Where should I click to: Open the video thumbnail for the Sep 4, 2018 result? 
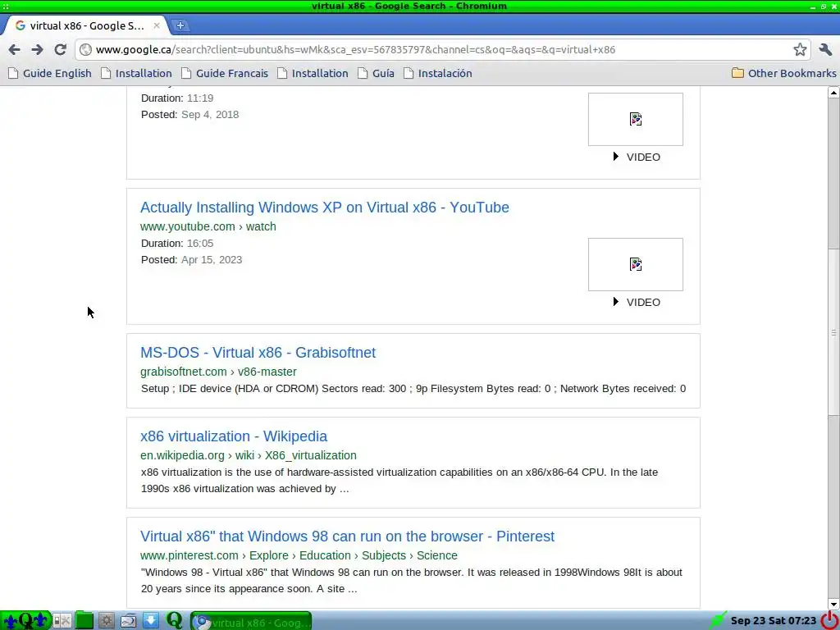(636, 120)
